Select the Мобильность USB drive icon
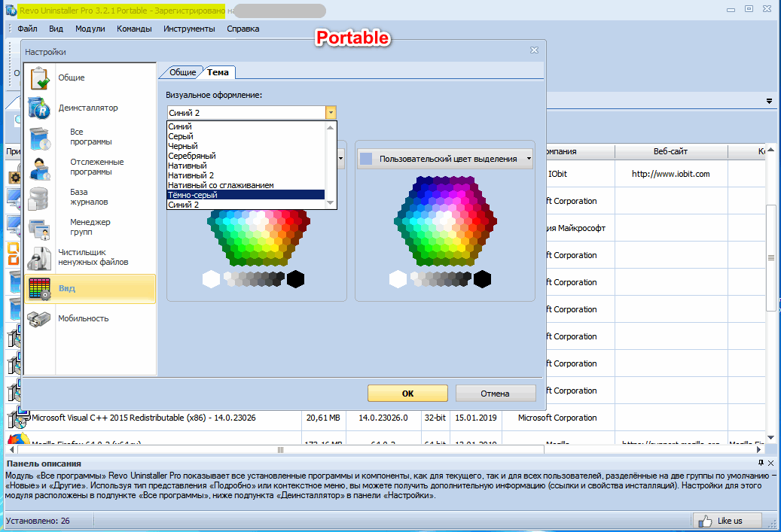781x532 pixels. click(x=39, y=318)
